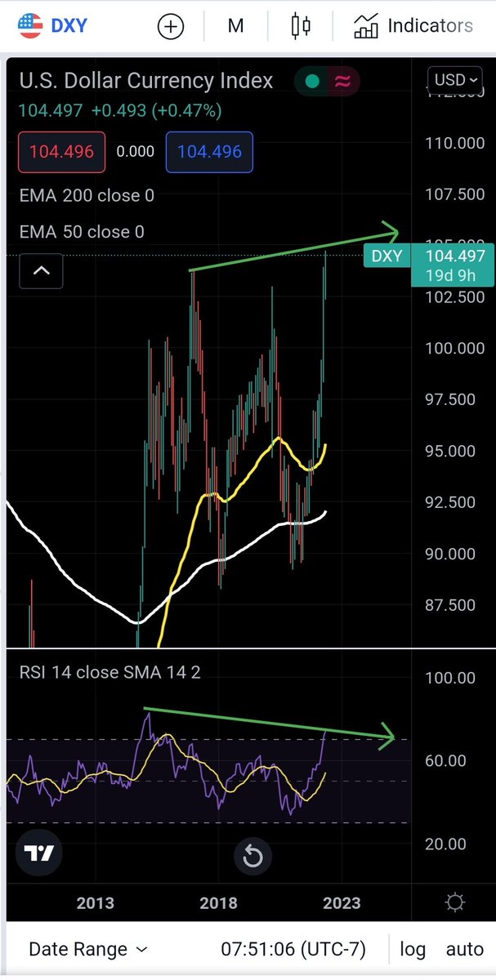
Task: Open the DXY symbol search
Action: pos(69,26)
